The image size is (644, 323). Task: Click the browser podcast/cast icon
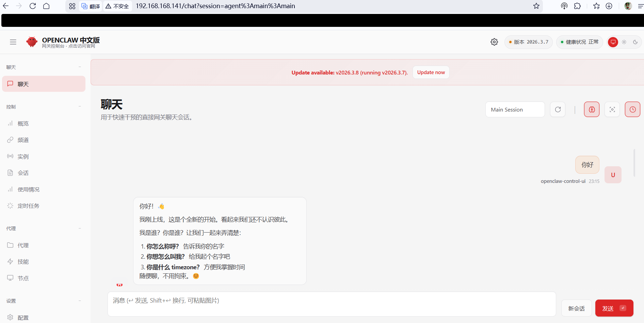tap(564, 6)
